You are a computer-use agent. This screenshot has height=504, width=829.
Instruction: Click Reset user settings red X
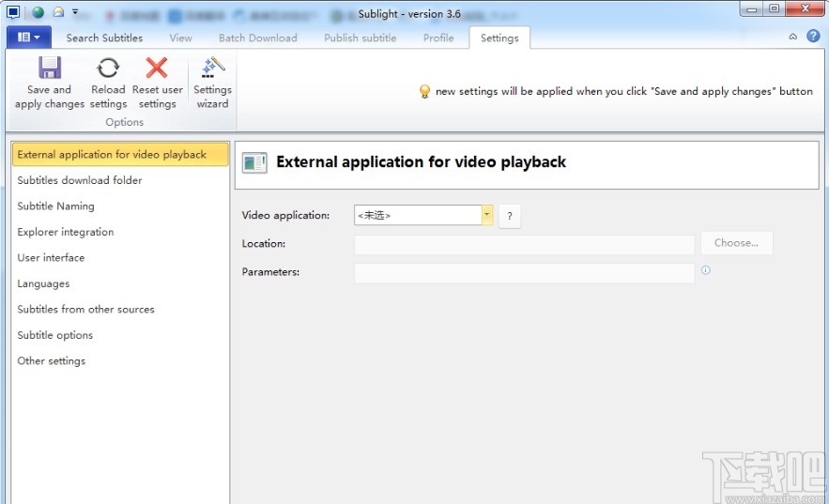(x=157, y=69)
